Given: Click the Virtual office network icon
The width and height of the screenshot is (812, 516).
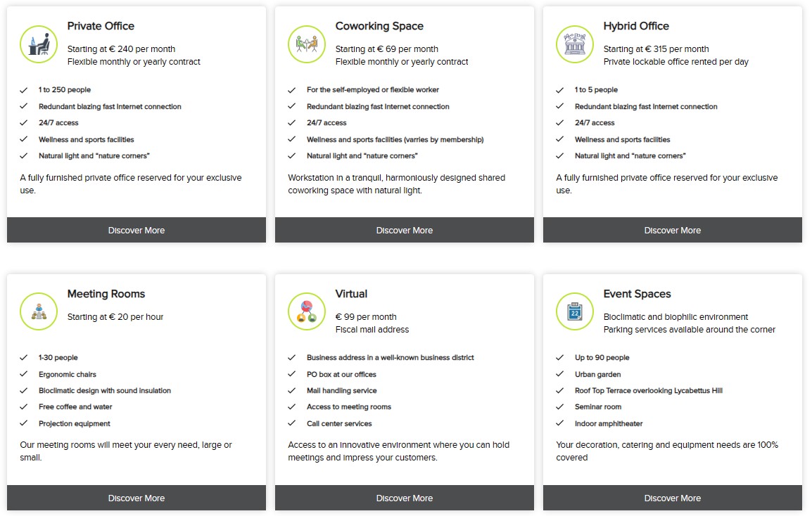Looking at the screenshot, I should [307, 311].
